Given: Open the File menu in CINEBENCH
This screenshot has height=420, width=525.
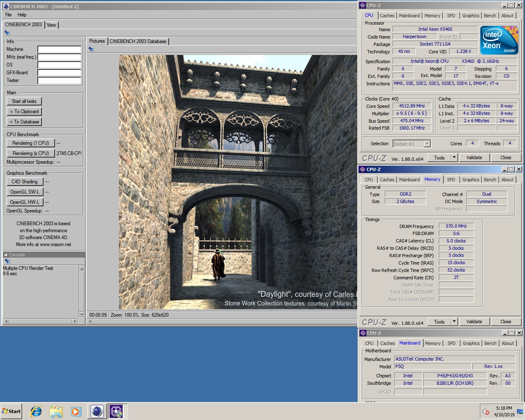Looking at the screenshot, I should point(9,15).
